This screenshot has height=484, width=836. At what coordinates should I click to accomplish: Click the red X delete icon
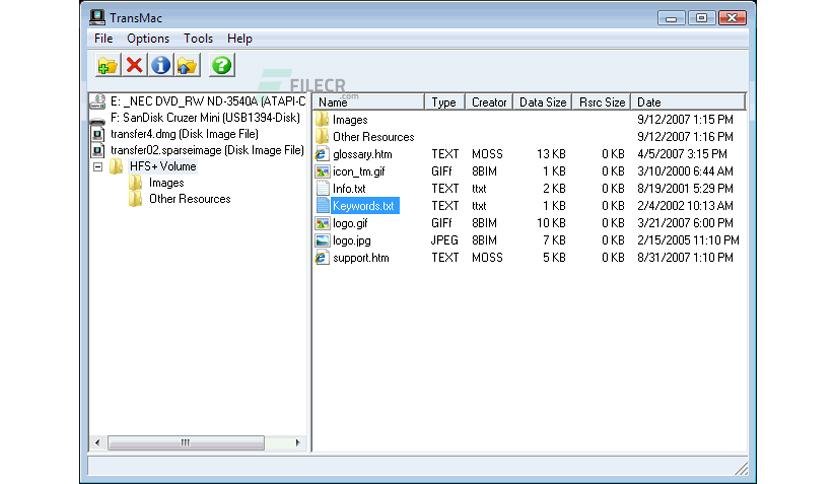coord(134,66)
